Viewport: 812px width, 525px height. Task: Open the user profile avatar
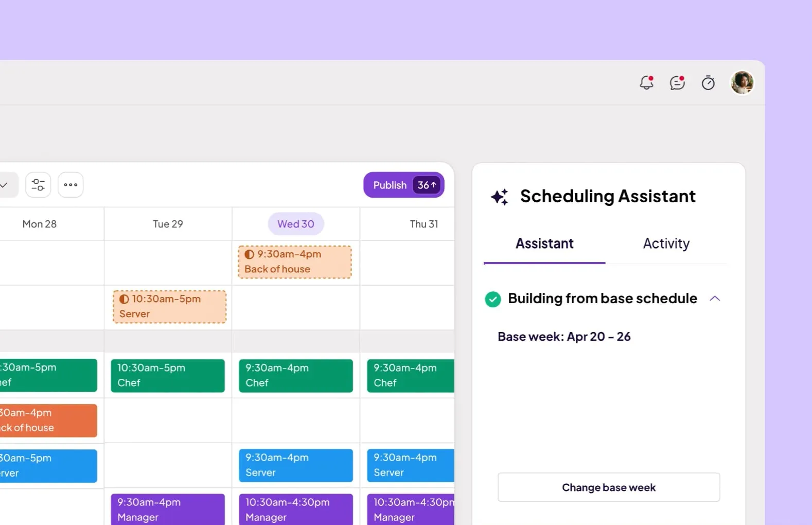pyautogui.click(x=742, y=82)
